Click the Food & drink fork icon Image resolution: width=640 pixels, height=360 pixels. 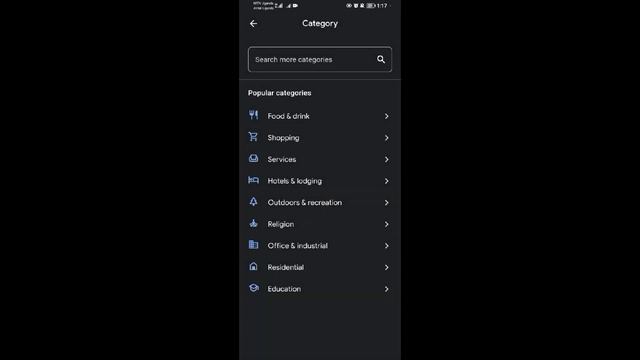coord(253,115)
